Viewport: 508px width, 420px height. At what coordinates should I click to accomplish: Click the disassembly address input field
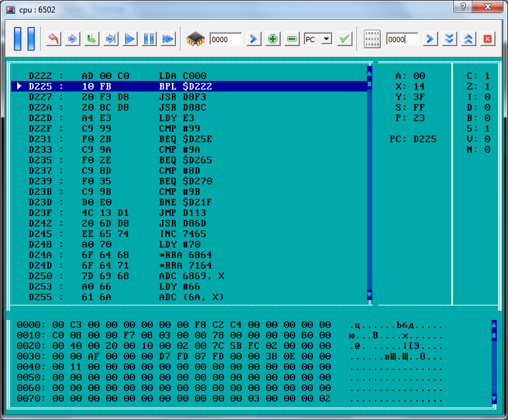pos(225,39)
